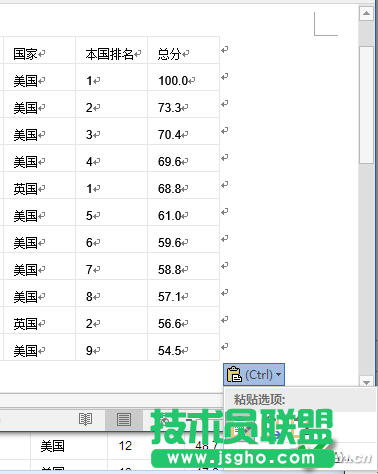Click the 本国排名 header cell
The width and height of the screenshot is (378, 474).
(112, 50)
